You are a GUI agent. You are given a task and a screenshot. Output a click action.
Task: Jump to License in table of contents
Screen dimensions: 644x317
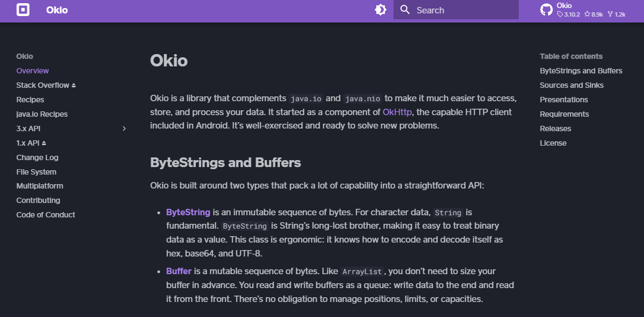tap(553, 143)
